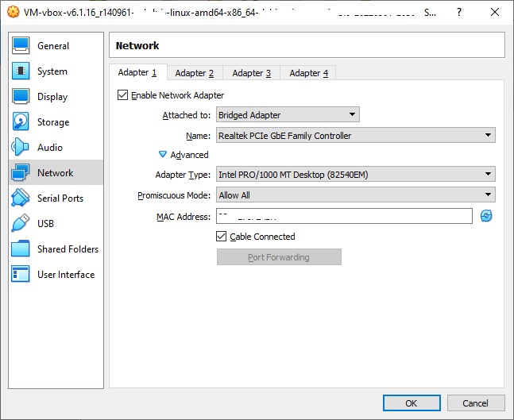Click the VirtualBox settings gear title icon
Viewport: 514px width, 420px height.
tap(13, 12)
